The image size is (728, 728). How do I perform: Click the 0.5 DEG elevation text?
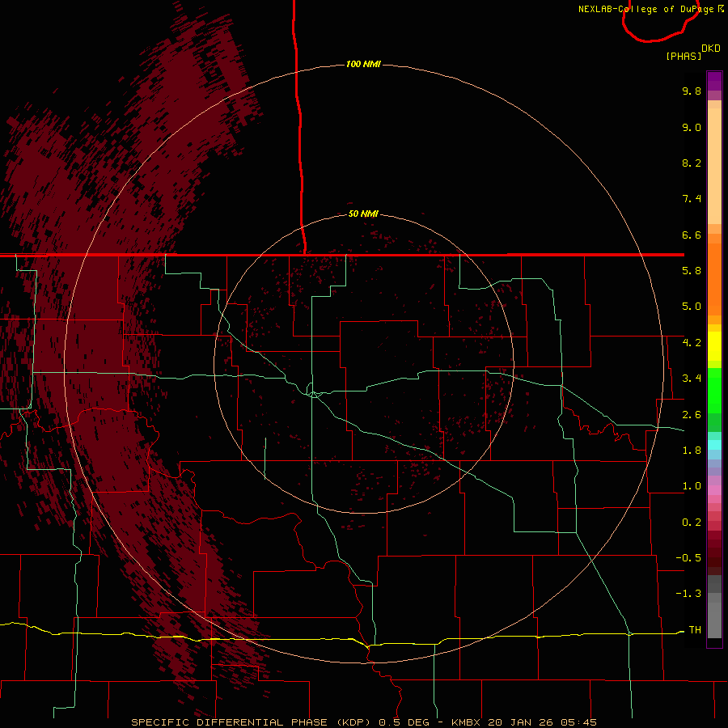(403, 722)
